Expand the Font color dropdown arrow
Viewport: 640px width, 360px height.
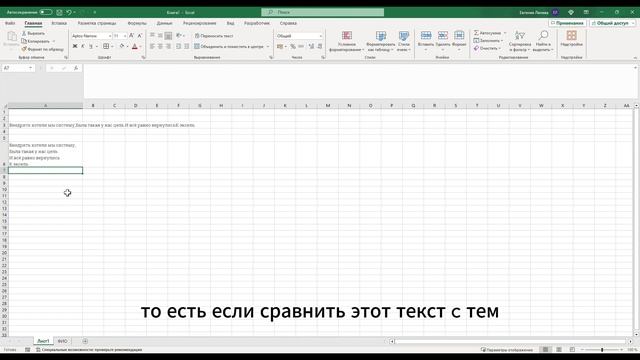(141, 47)
